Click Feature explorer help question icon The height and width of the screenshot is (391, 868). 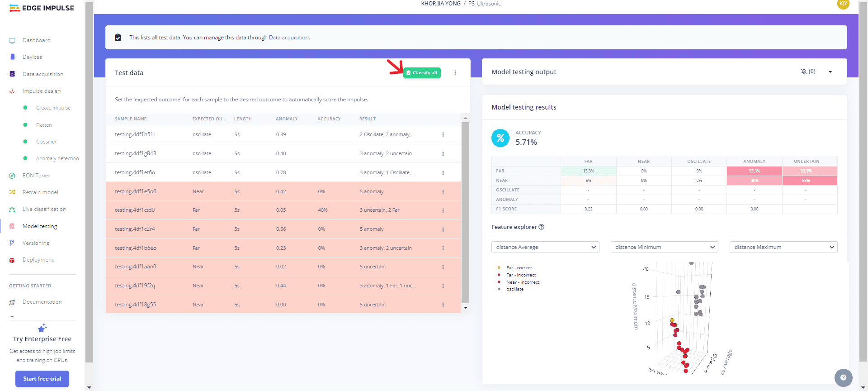coord(542,227)
